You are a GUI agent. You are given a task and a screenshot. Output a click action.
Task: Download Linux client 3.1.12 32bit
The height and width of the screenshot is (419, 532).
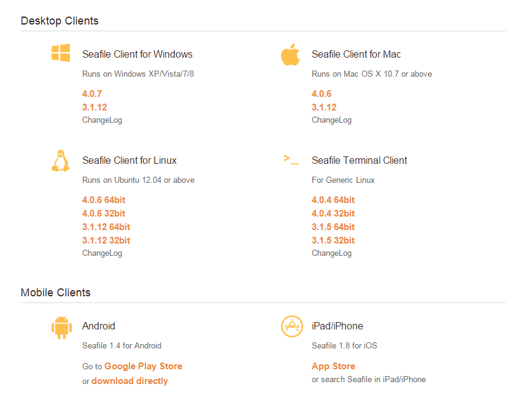tap(106, 240)
